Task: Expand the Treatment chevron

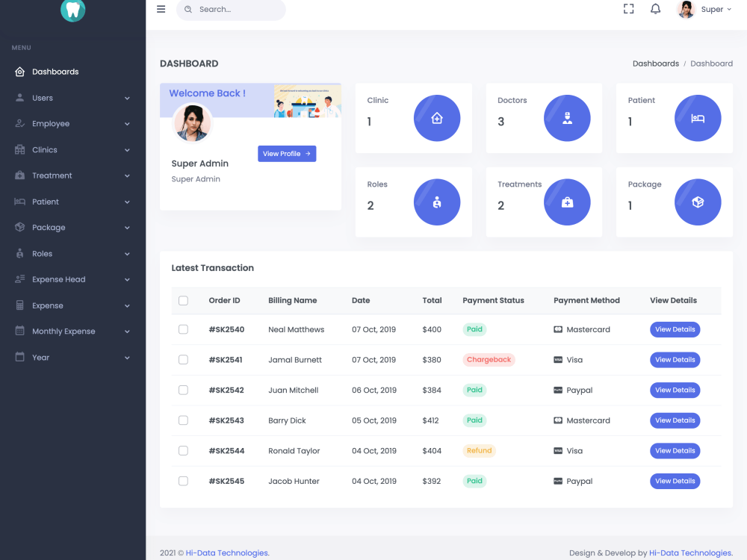Action: pyautogui.click(x=127, y=175)
